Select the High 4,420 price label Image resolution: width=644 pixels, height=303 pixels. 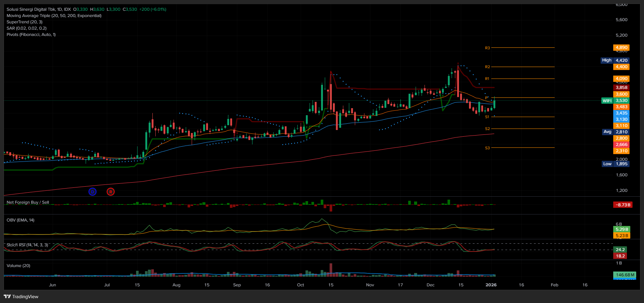coord(615,60)
